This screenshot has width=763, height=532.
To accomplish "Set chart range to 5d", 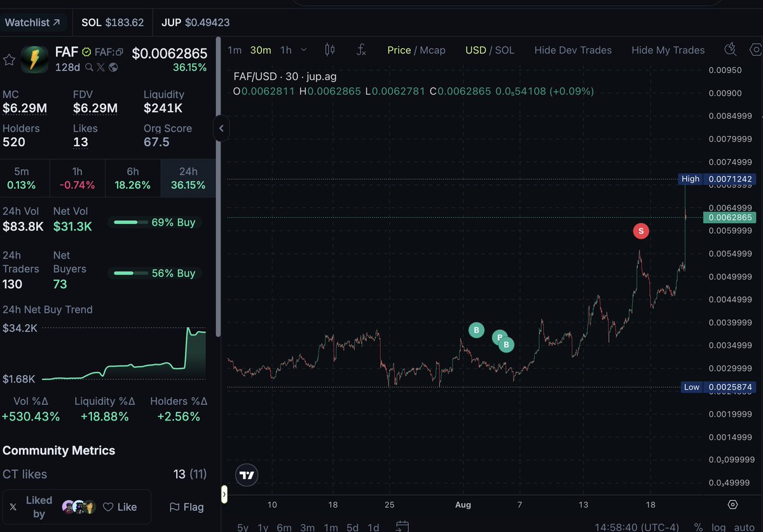I will 352,527.
